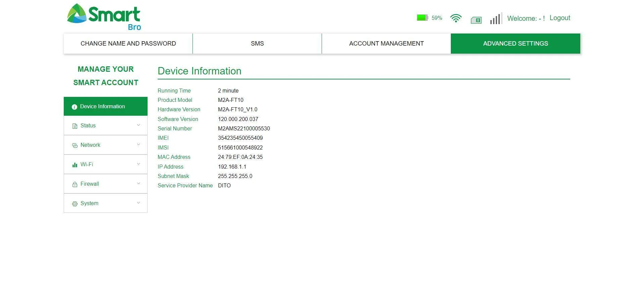
Task: Click the Wi-Fi status icon in header
Action: tap(456, 18)
